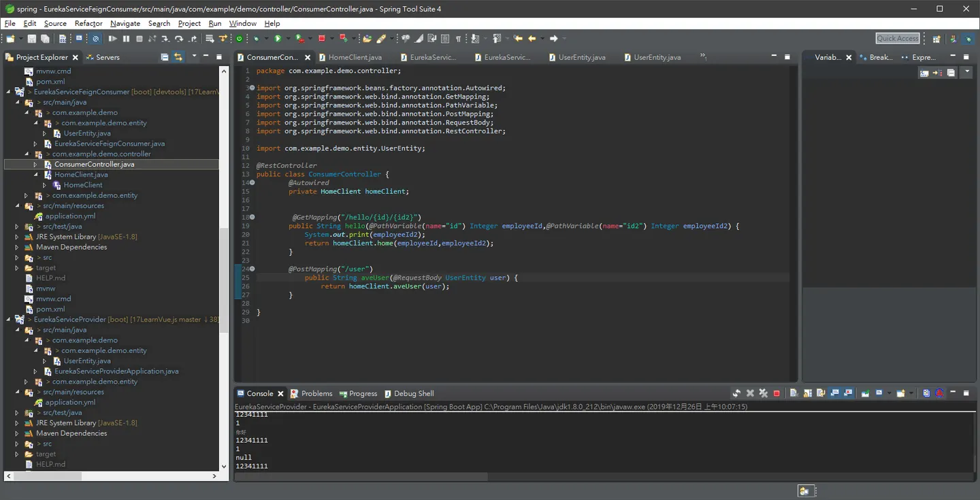980x500 pixels.
Task: Open the Refactor menu
Action: click(x=88, y=23)
